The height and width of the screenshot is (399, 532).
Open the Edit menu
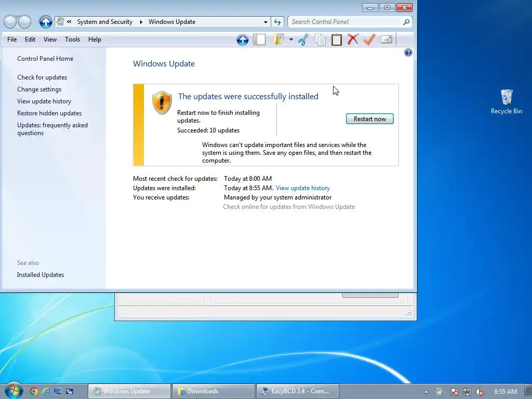30,39
